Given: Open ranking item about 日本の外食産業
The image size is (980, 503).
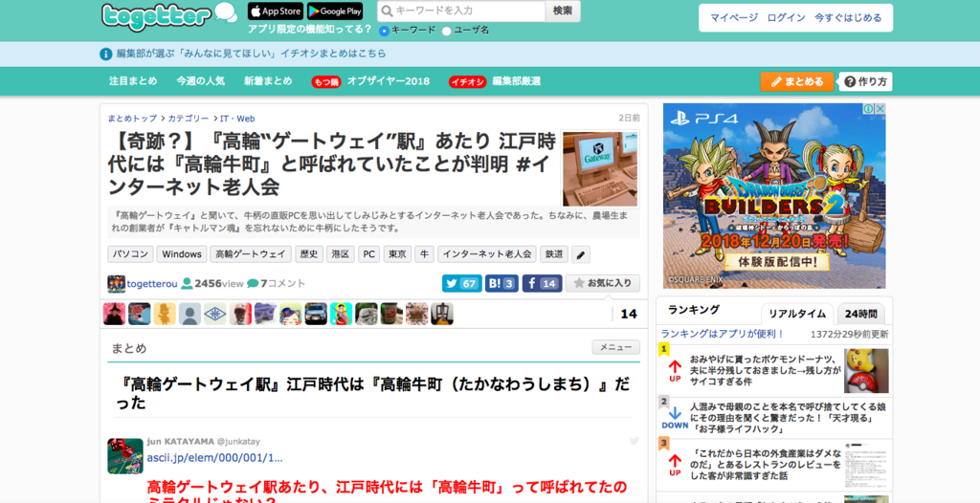Looking at the screenshot, I should pyautogui.click(x=766, y=465).
